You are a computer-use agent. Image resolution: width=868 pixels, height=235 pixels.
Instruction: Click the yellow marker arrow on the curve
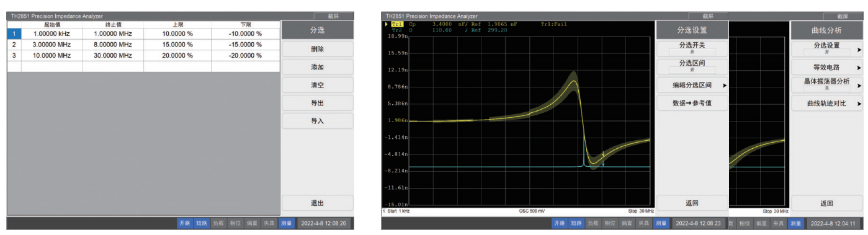coord(602,154)
